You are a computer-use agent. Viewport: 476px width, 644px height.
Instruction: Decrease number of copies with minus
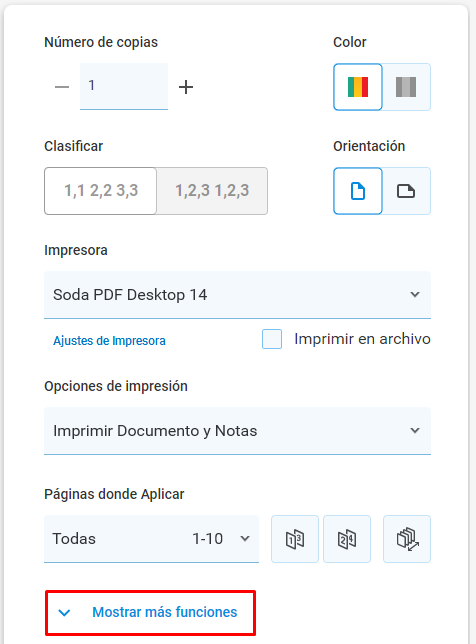pyautogui.click(x=62, y=87)
